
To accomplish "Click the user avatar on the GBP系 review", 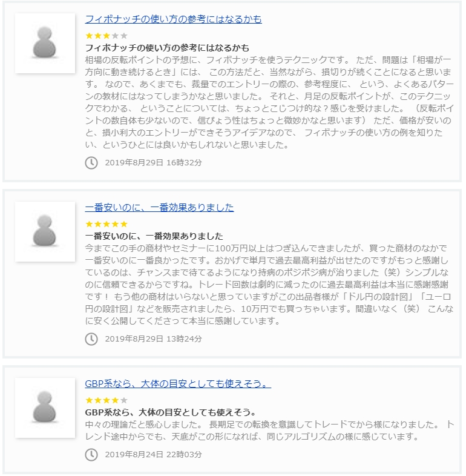I will (45, 407).
